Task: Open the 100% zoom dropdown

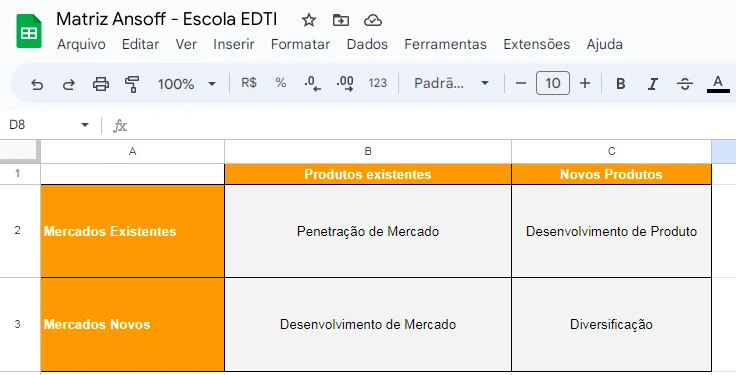Action: coord(187,84)
